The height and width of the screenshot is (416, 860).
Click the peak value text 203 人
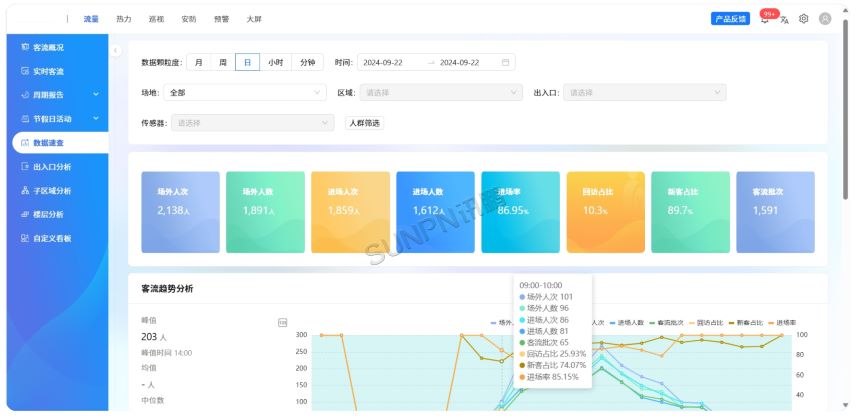154,336
